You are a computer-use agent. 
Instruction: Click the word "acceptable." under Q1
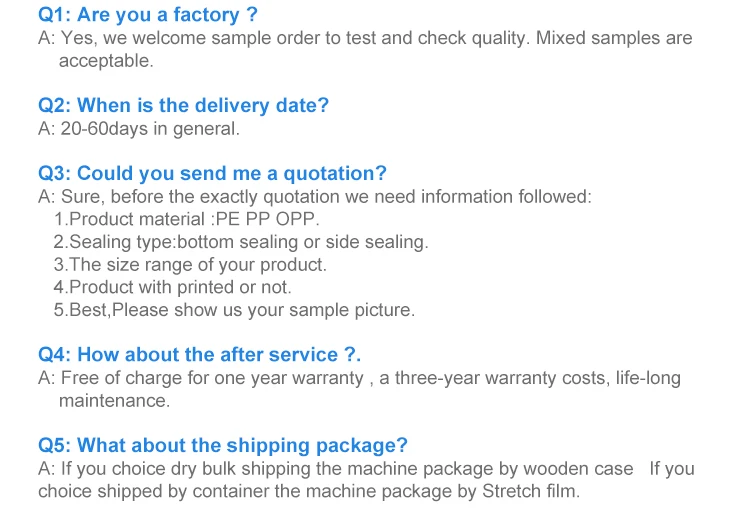(x=106, y=61)
